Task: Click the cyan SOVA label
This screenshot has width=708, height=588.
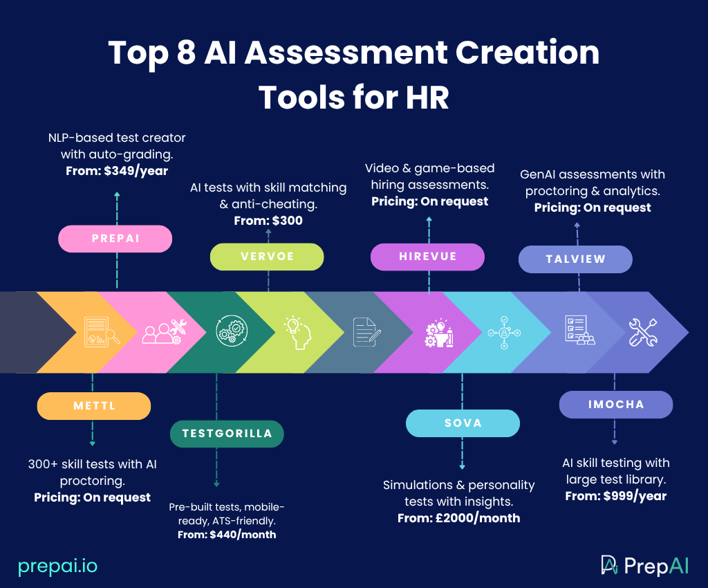Action: [x=463, y=423]
